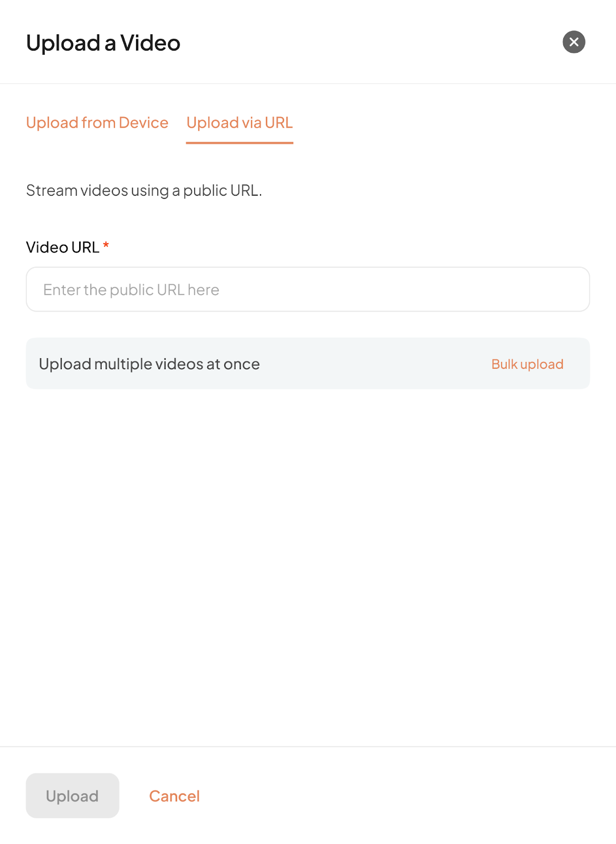This screenshot has height=844, width=616.
Task: Click the Video URL field label
Action: tap(63, 247)
